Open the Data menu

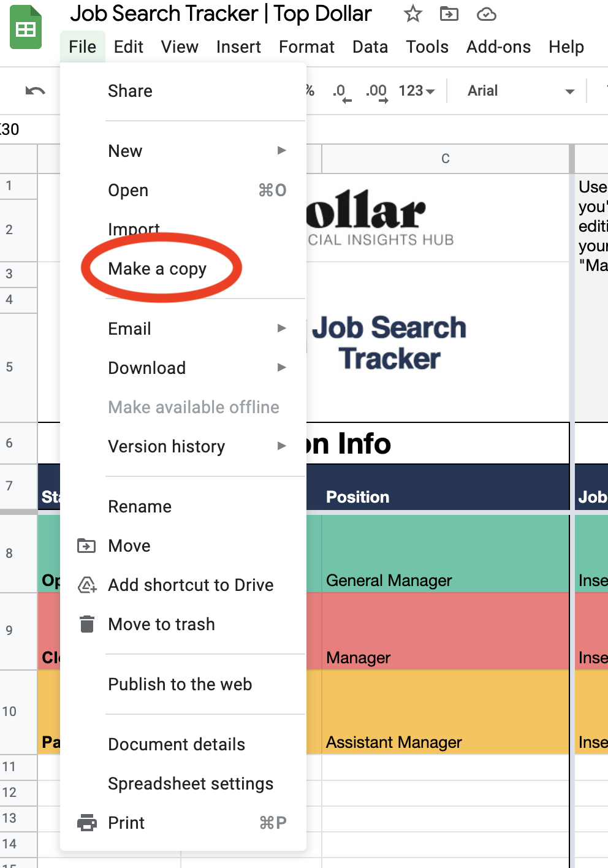(x=370, y=47)
